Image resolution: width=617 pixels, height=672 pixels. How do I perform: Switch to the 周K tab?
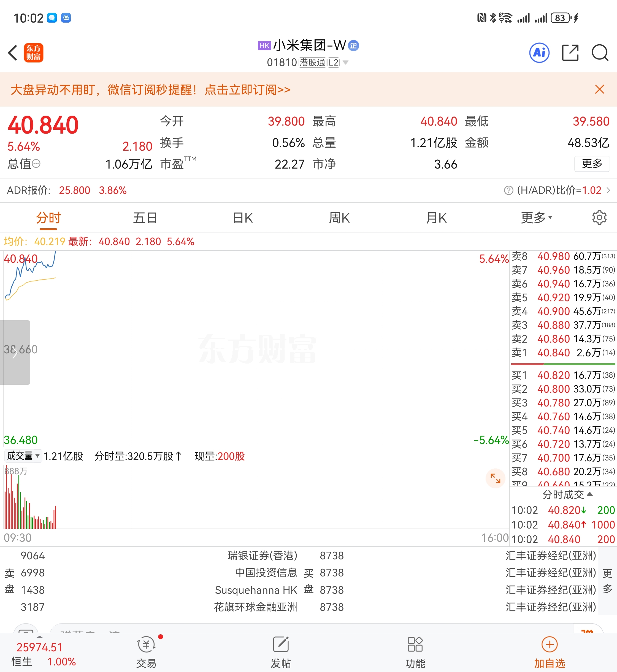[339, 218]
